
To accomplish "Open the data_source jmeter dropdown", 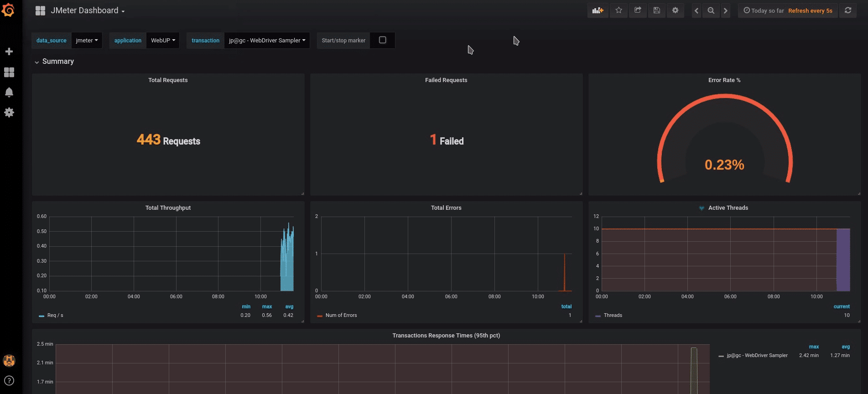I will point(87,40).
